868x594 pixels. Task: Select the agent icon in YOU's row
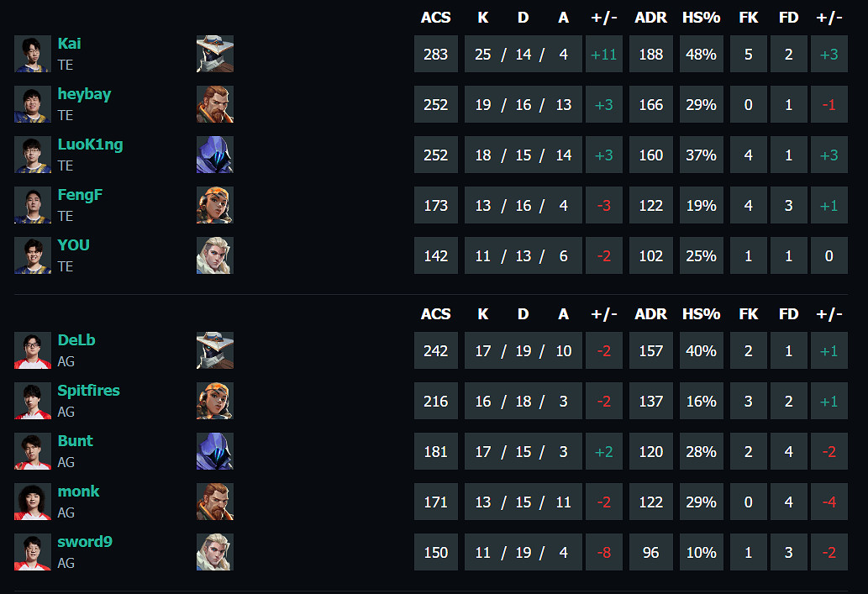pyautogui.click(x=215, y=255)
